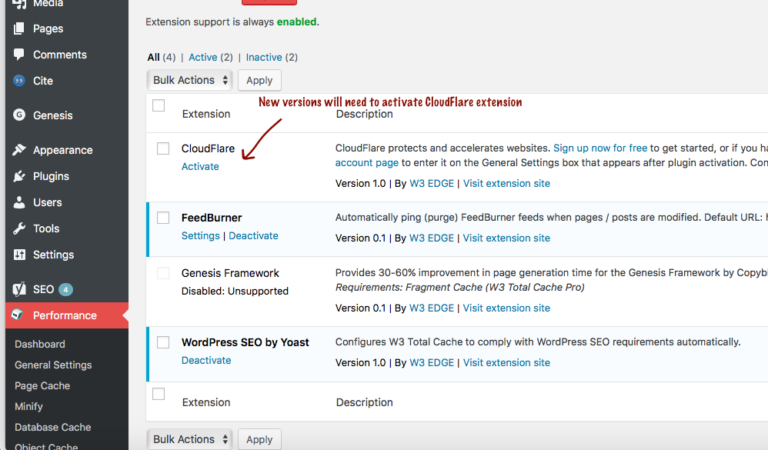
Task: Open FeedBurner Settings link
Action: point(200,236)
